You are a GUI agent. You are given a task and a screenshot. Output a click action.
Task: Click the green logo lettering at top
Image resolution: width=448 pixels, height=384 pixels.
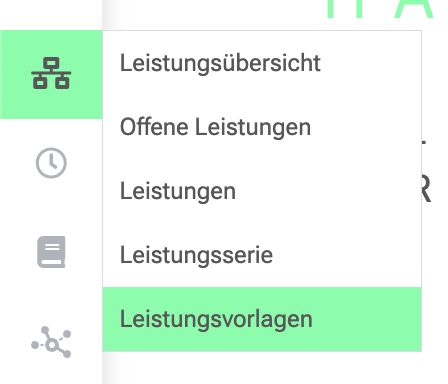click(380, 9)
